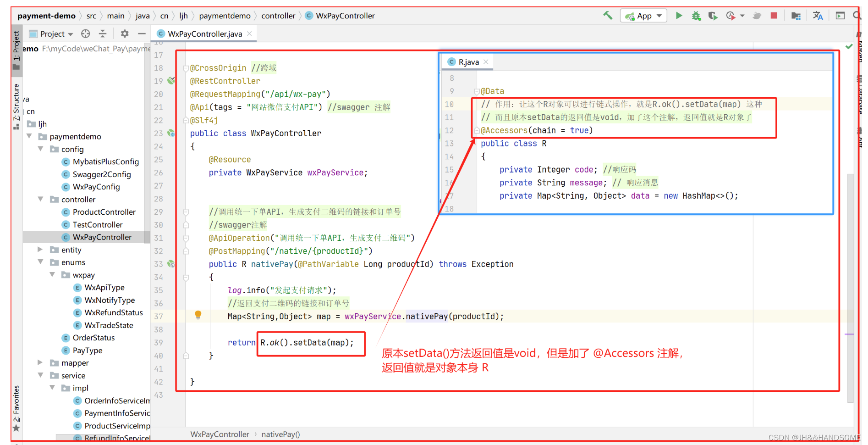
Task: Click the gutter icon at line 19
Action: point(171,81)
